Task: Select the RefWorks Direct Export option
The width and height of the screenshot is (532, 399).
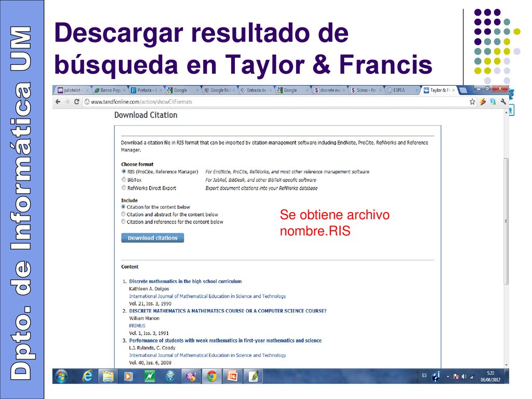Action: (124, 188)
